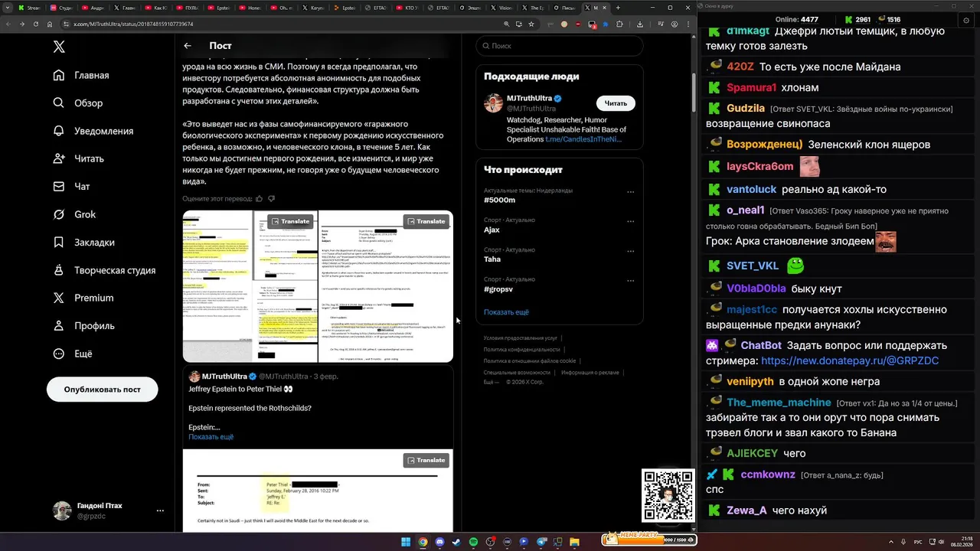Open Discord from taskbar
Screen dimensions: 980x551
pos(439,542)
